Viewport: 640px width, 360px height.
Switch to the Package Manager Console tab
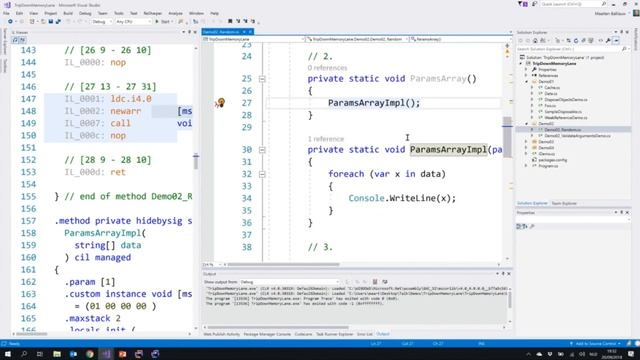coord(267,334)
